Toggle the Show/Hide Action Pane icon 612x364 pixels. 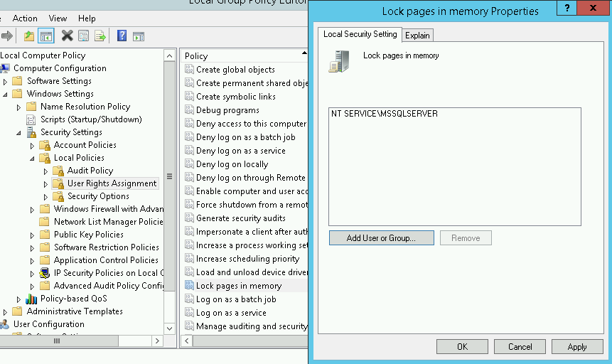(139, 36)
